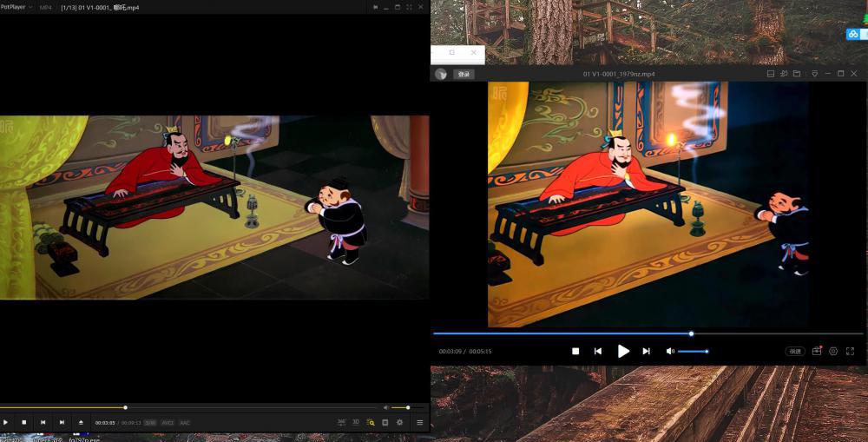The width and height of the screenshot is (868, 442).
Task: Adjust the blue volume slider in right player
Action: tap(693, 351)
